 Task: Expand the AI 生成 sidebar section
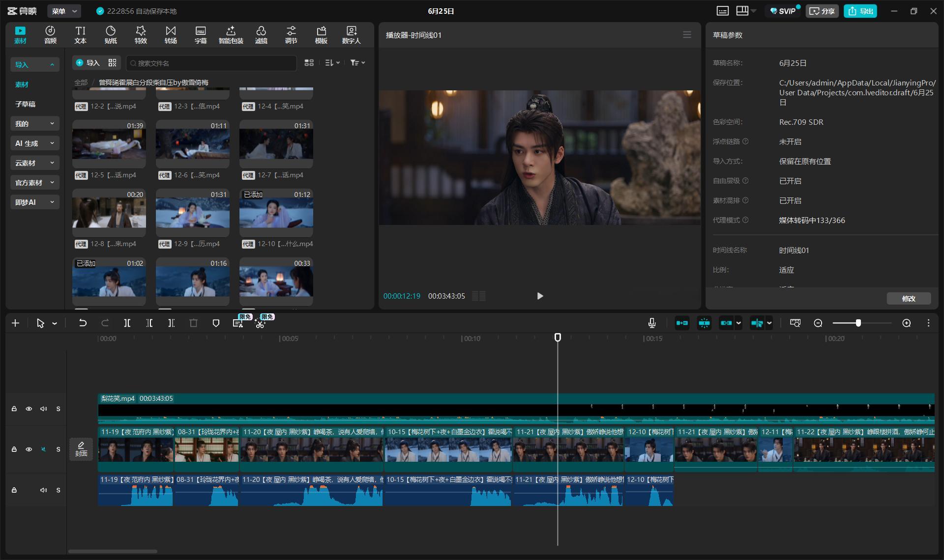pos(34,143)
